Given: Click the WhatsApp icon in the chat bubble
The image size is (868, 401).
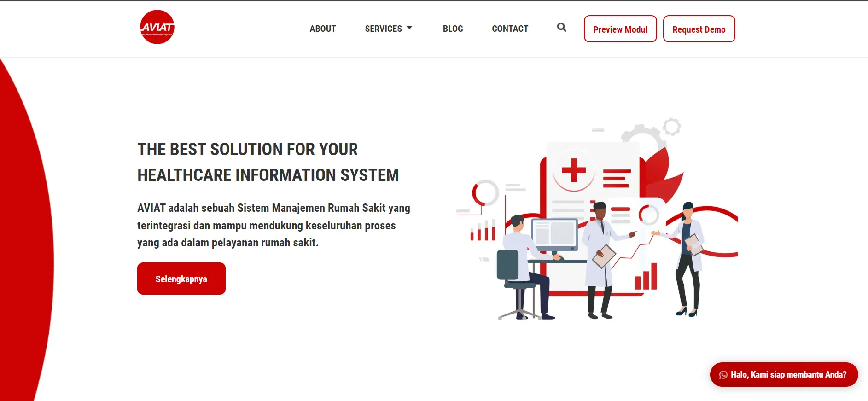Looking at the screenshot, I should pyautogui.click(x=723, y=375).
